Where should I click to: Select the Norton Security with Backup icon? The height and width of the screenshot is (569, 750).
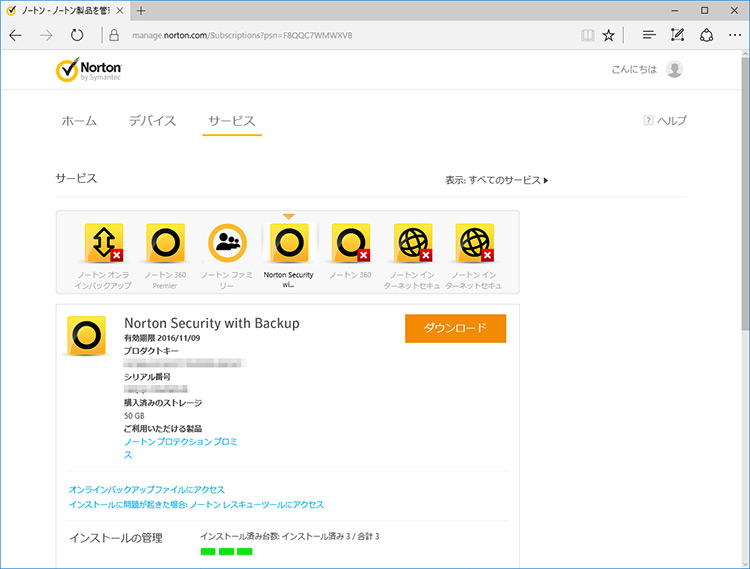pos(289,243)
